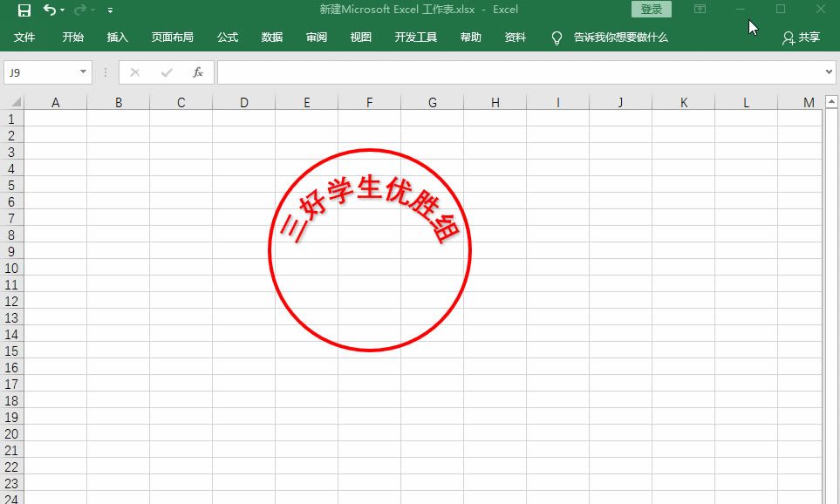
Task: Click the Insert Function fx icon
Action: (198, 72)
